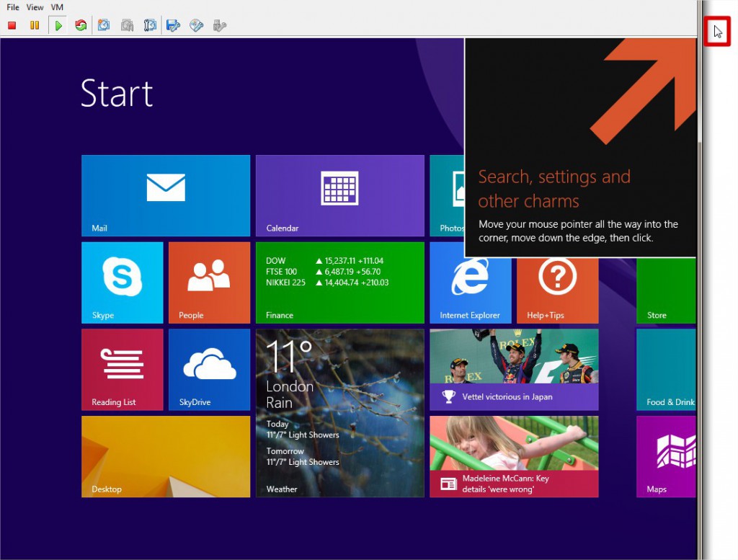This screenshot has height=560, width=738.
Task: Open the Mail tile
Action: coord(166,195)
